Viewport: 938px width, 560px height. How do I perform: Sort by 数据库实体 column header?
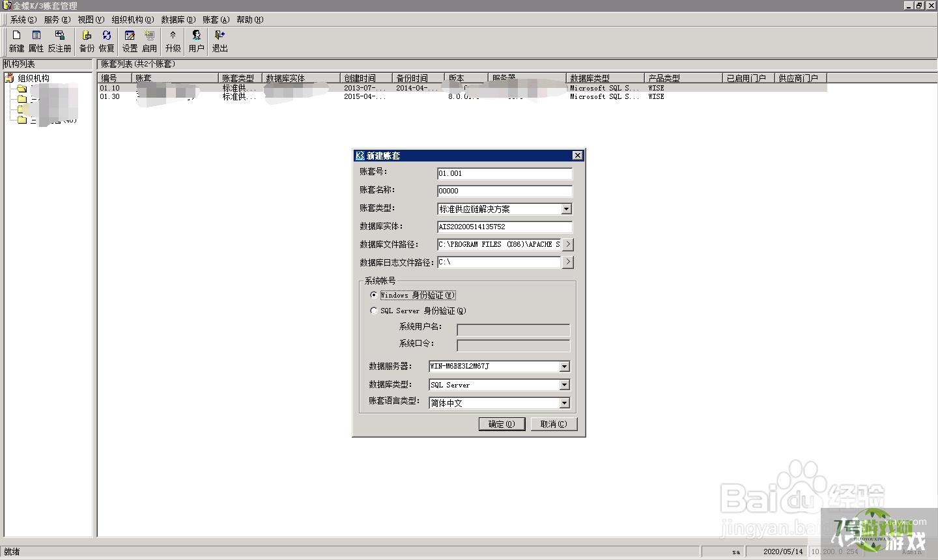click(x=301, y=78)
